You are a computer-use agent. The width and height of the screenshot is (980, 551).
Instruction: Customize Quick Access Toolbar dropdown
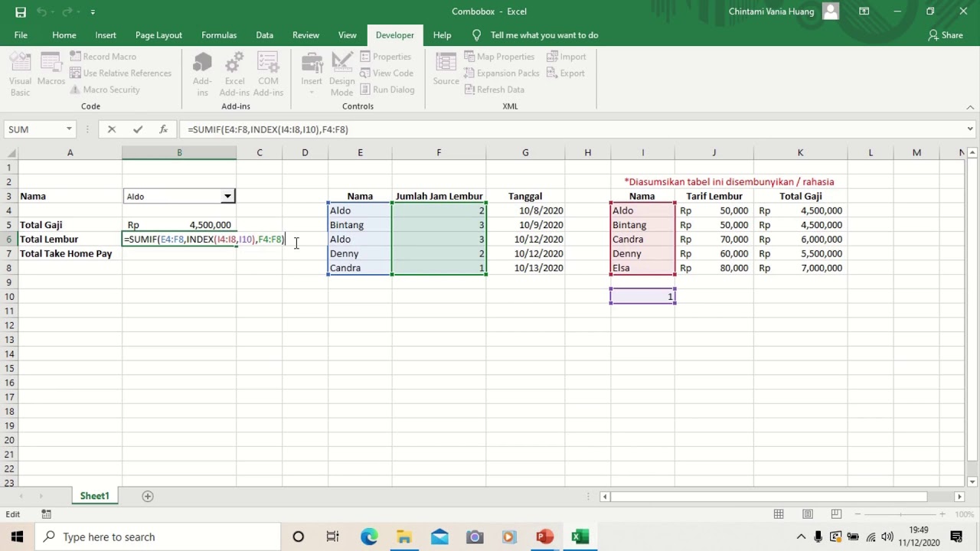(93, 11)
